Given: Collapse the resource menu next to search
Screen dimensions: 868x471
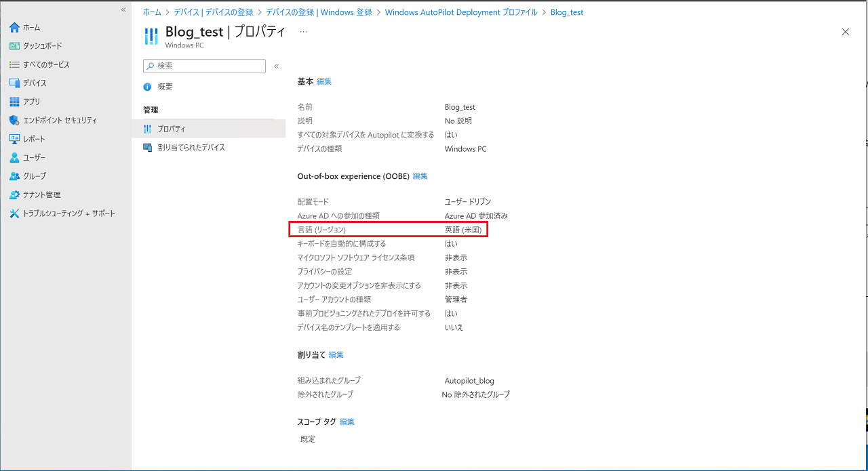Looking at the screenshot, I should coord(276,66).
